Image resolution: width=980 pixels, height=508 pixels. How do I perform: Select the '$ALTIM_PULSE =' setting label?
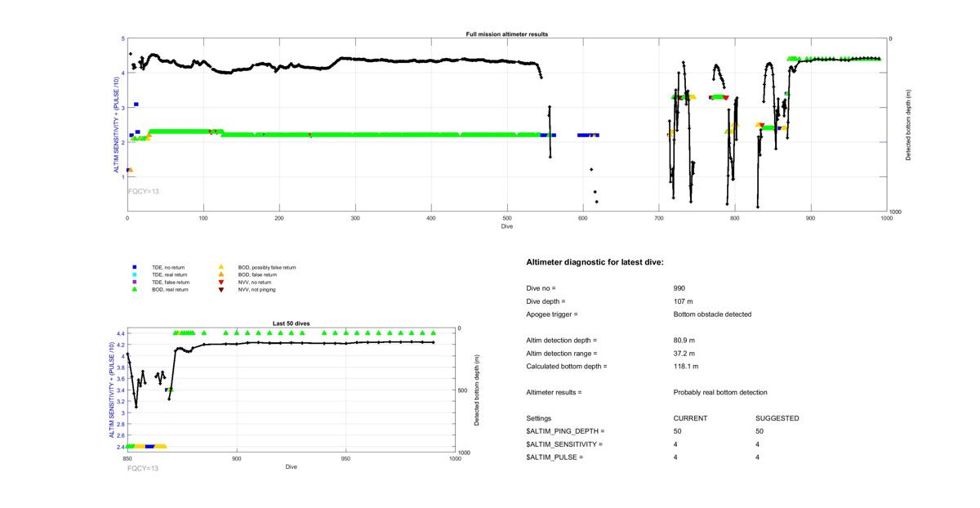[555, 457]
